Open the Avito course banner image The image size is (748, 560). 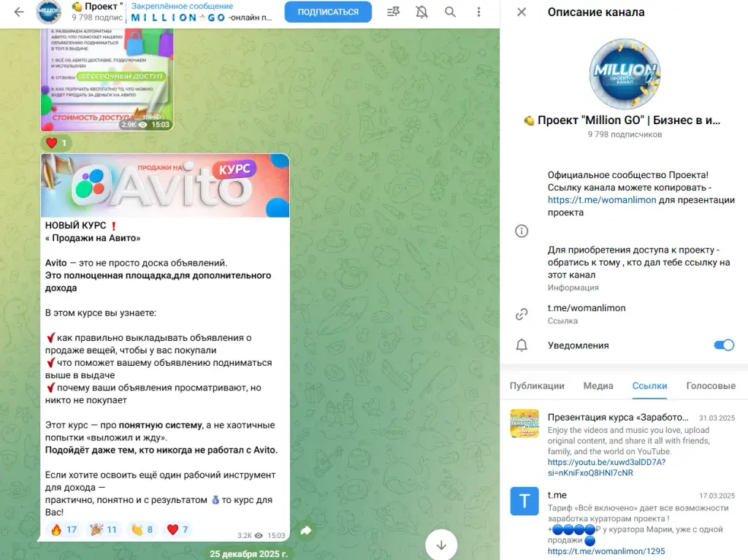tap(165, 185)
